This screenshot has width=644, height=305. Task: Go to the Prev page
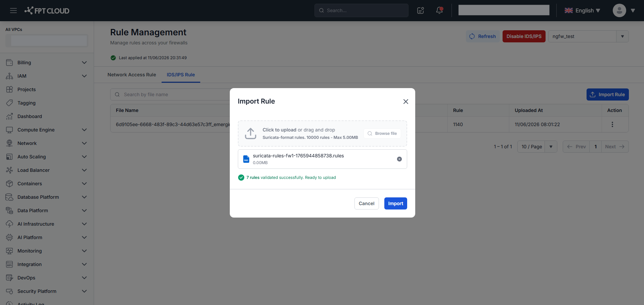coord(576,147)
